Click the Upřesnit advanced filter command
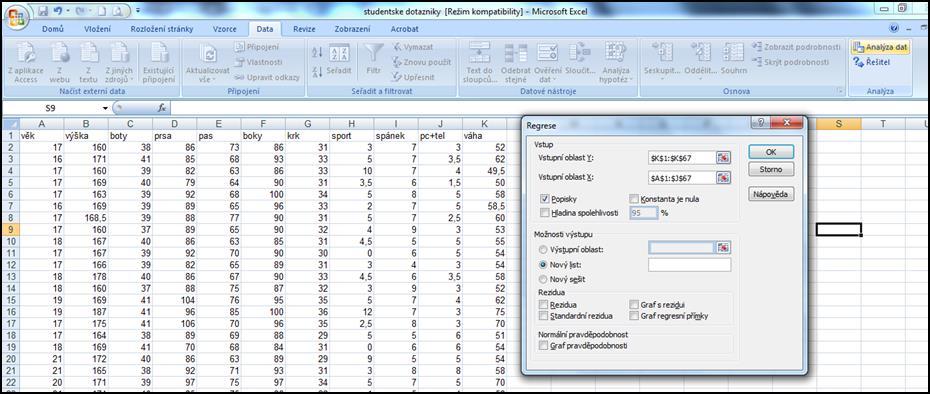This screenshot has height=394, width=930. point(413,77)
